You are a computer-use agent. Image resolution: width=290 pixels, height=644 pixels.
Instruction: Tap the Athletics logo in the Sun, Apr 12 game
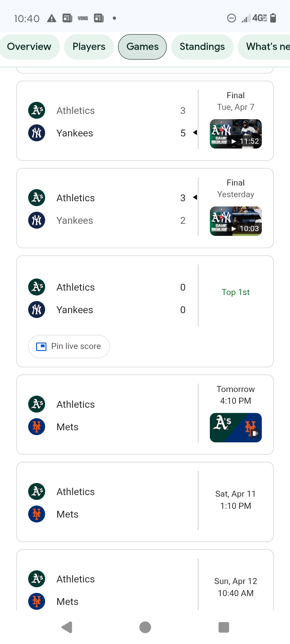(37, 579)
